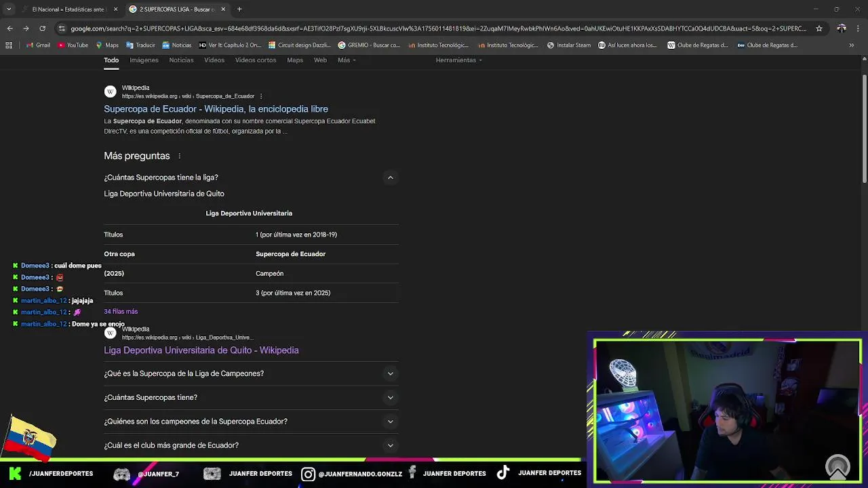The width and height of the screenshot is (868, 488).
Task: Show the 34 filas más rows
Action: click(x=121, y=312)
